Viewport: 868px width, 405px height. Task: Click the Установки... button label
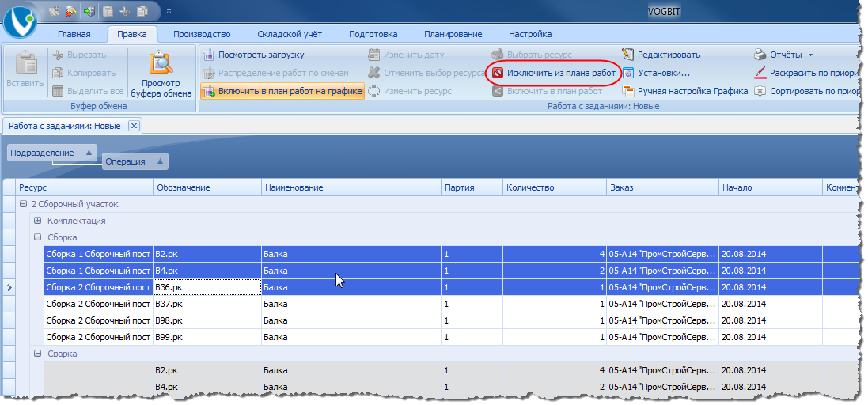(664, 73)
